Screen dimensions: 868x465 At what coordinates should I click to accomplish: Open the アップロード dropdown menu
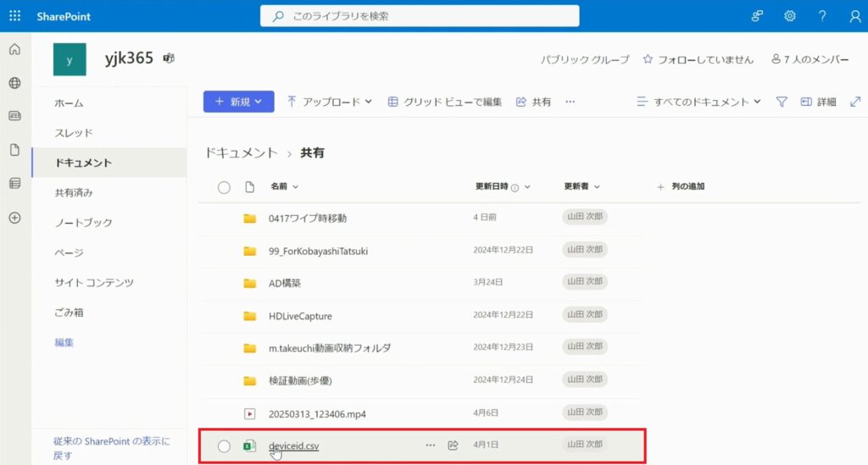tap(330, 102)
